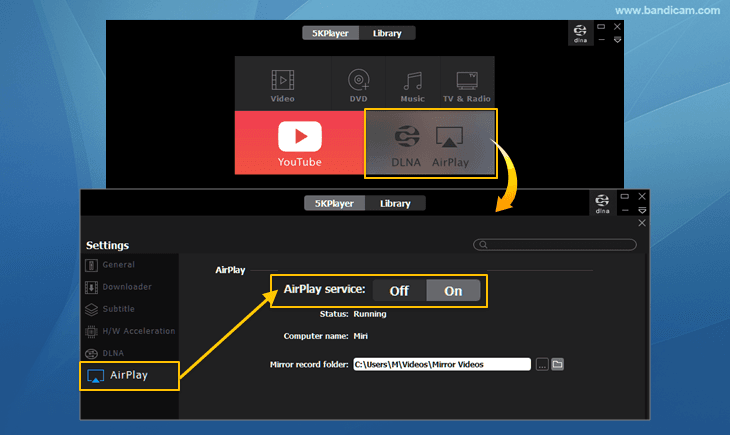Turn AirPlay service Off

click(399, 291)
